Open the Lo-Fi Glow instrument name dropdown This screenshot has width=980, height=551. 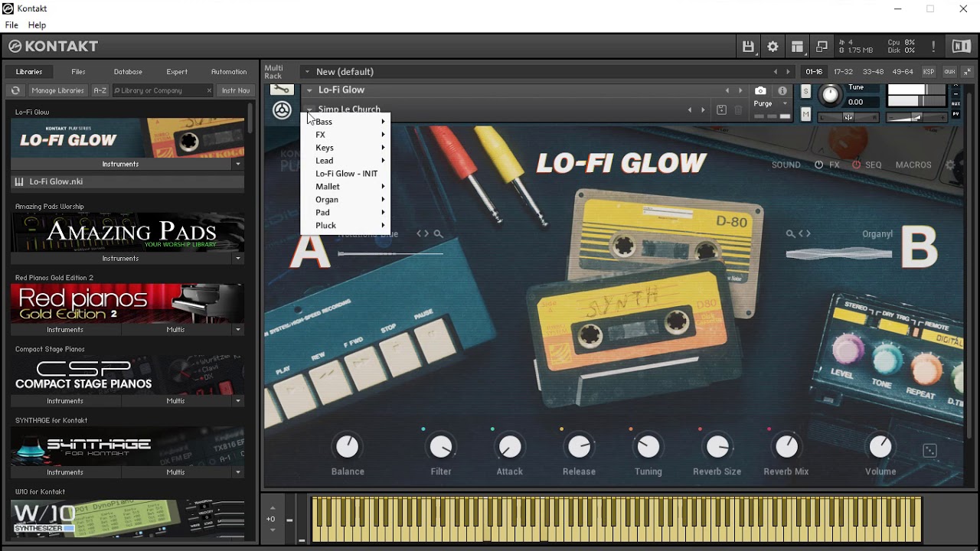[x=309, y=90]
